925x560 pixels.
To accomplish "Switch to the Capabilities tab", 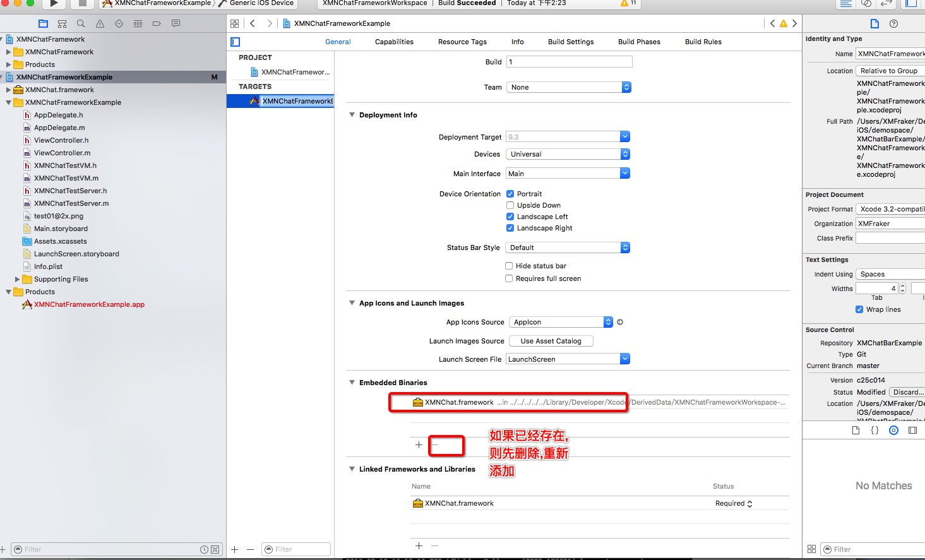I will click(394, 42).
